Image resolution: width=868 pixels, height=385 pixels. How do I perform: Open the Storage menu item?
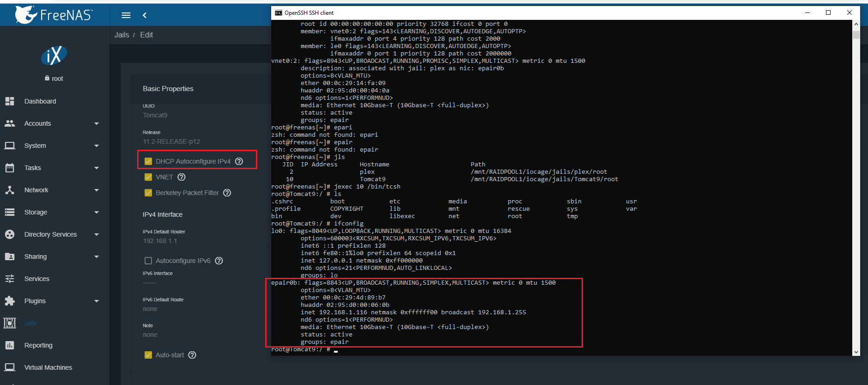tap(36, 212)
